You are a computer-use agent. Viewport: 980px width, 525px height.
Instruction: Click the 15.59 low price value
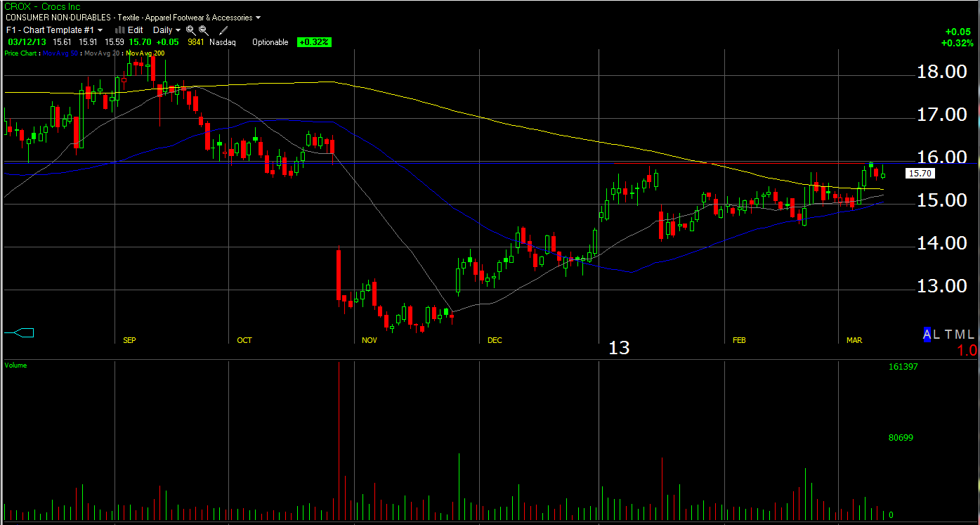115,42
